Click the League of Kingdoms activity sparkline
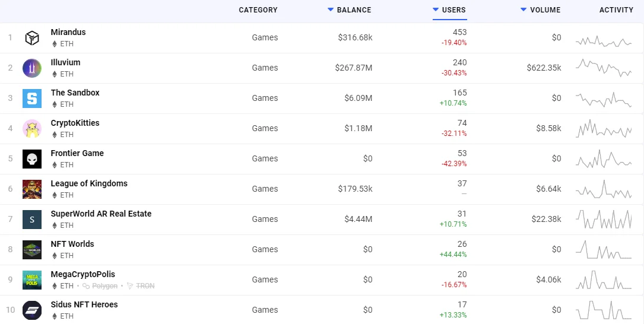Viewport: 644px width, 324px height. (603, 189)
